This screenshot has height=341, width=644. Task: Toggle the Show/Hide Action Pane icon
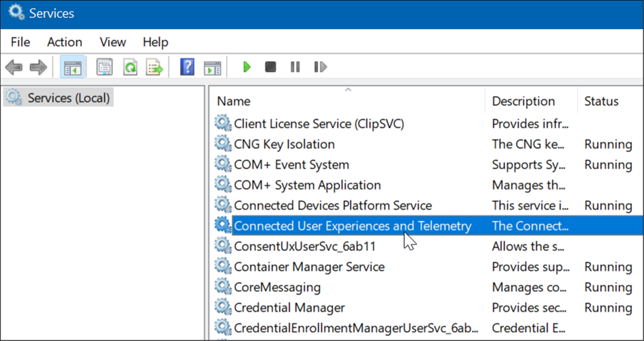(x=212, y=67)
